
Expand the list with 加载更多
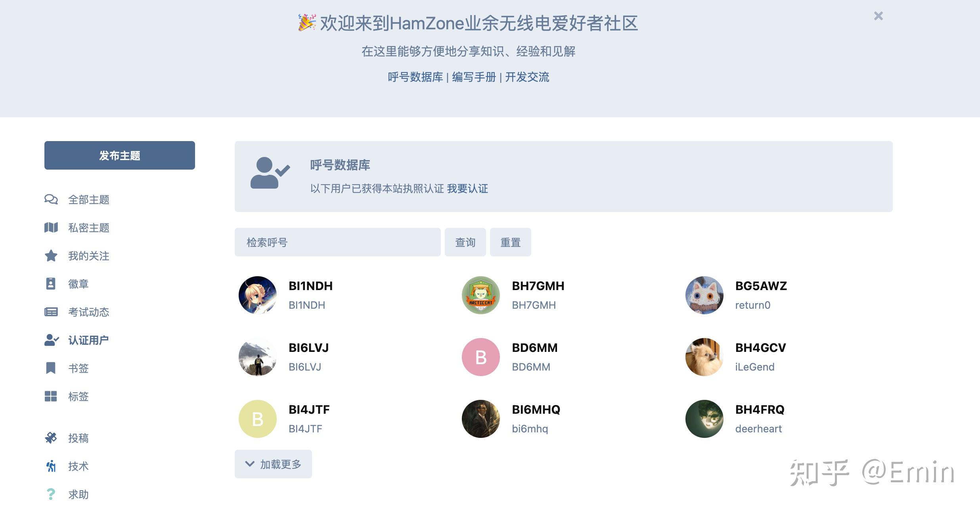(273, 464)
